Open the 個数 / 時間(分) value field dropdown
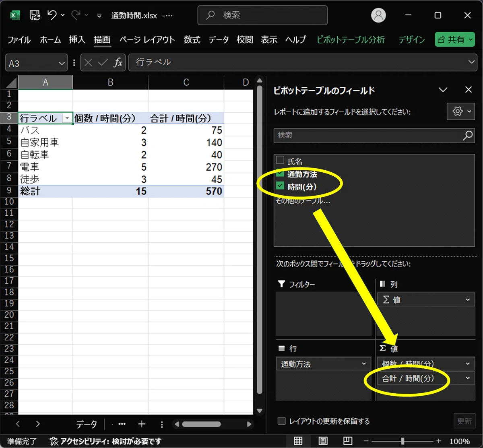Viewport: 483px width, 448px height. (x=467, y=363)
